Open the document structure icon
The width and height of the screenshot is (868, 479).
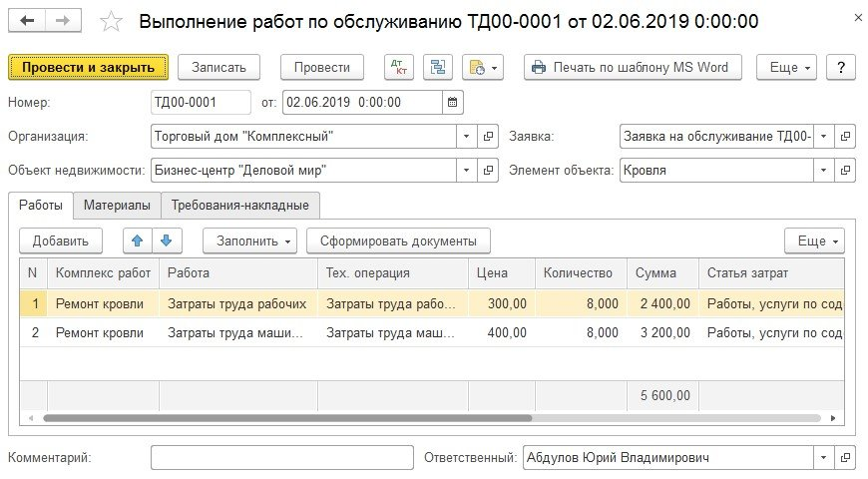click(x=436, y=68)
